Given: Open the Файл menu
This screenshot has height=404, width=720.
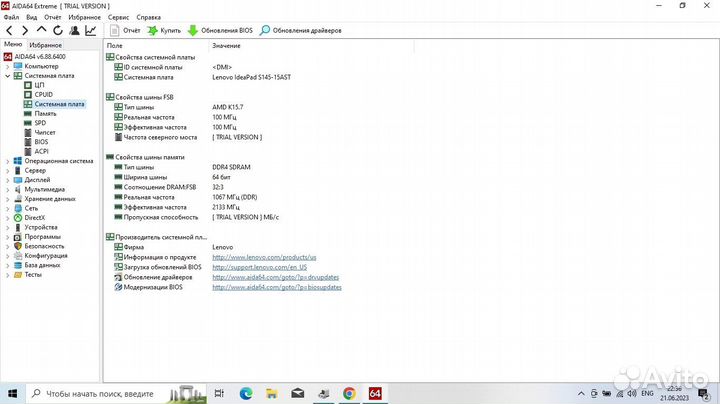Looking at the screenshot, I should [x=11, y=17].
